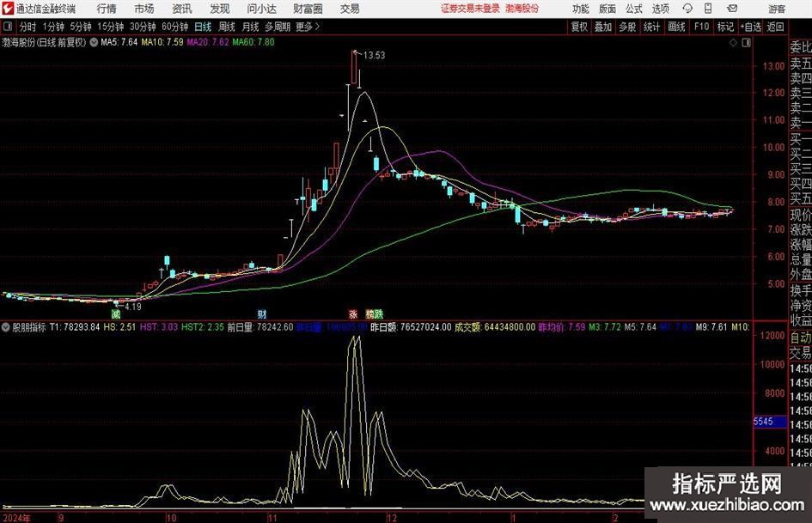812x523 pixels.
Task: Open the 市场 menu
Action: (144, 9)
